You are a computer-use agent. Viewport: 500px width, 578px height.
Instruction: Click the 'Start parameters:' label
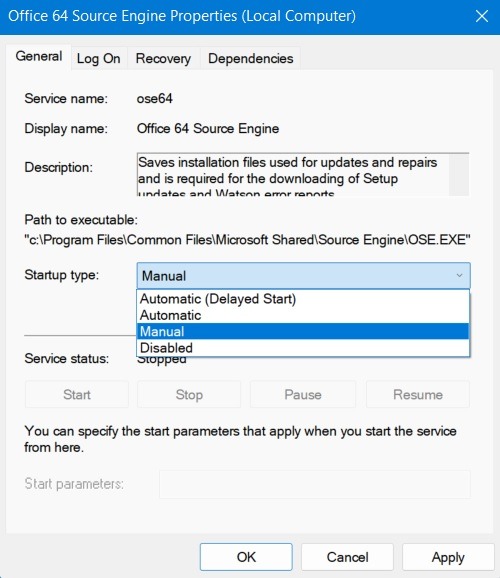point(74,484)
